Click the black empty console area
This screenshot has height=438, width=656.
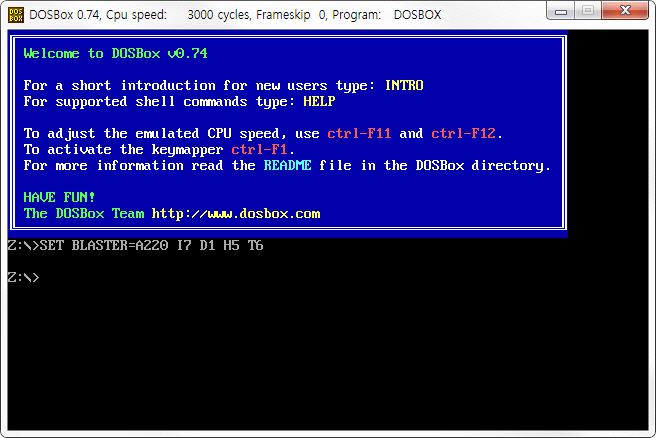pyautogui.click(x=328, y=356)
